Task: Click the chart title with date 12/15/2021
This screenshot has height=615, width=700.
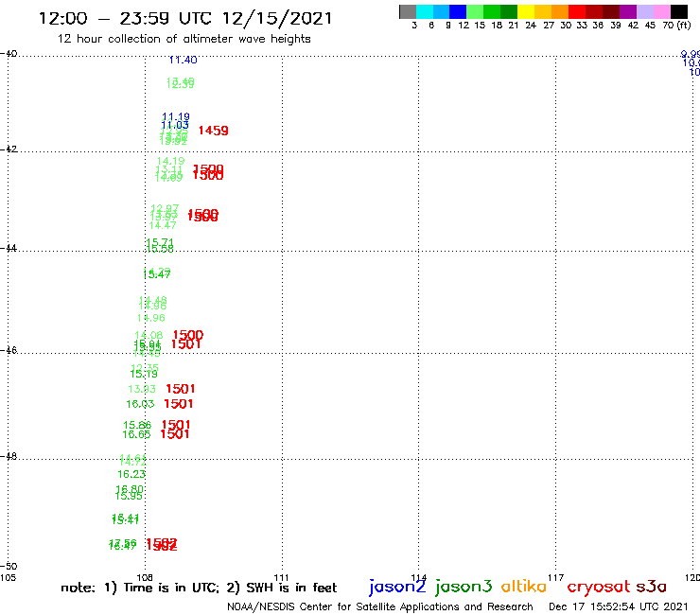Action: [185, 18]
